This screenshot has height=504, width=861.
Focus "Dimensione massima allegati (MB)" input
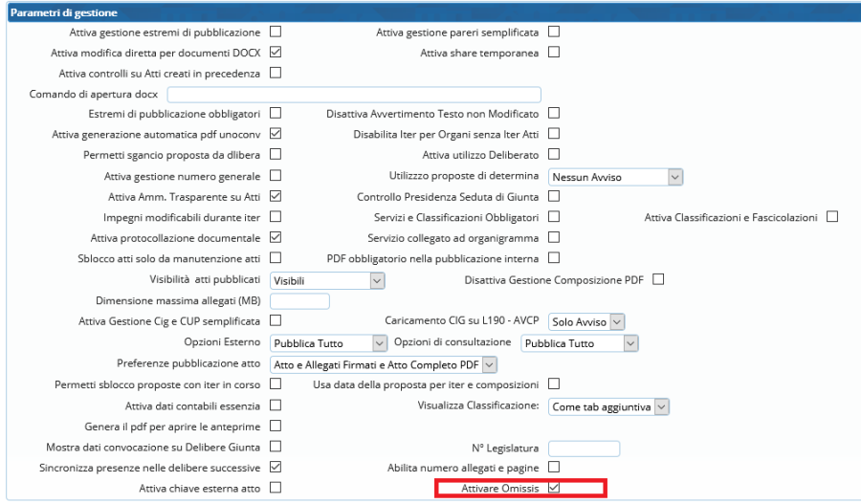[x=299, y=301]
